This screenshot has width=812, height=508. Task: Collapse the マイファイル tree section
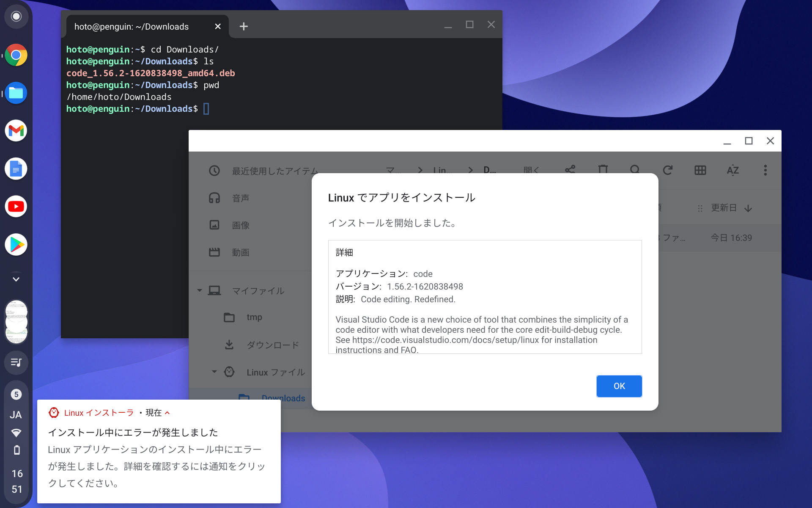pyautogui.click(x=200, y=290)
